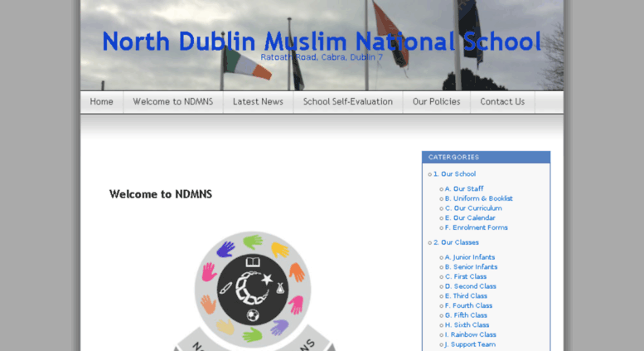Open 'I. Rainbow Class' link
Screen dimensions: 644x351
[x=473, y=334]
